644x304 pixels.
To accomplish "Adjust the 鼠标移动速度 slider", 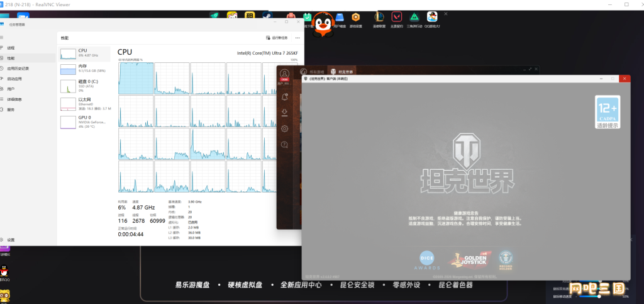I will (599, 296).
